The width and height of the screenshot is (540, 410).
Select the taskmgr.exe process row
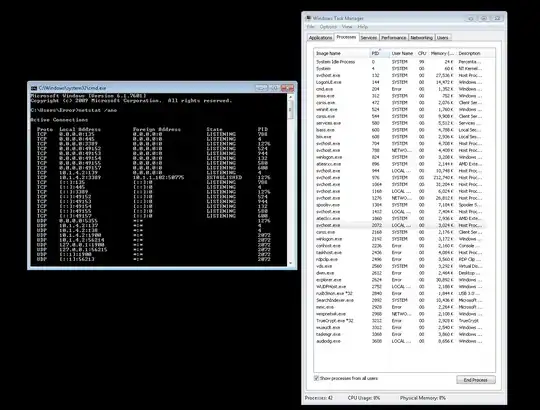[399, 334]
